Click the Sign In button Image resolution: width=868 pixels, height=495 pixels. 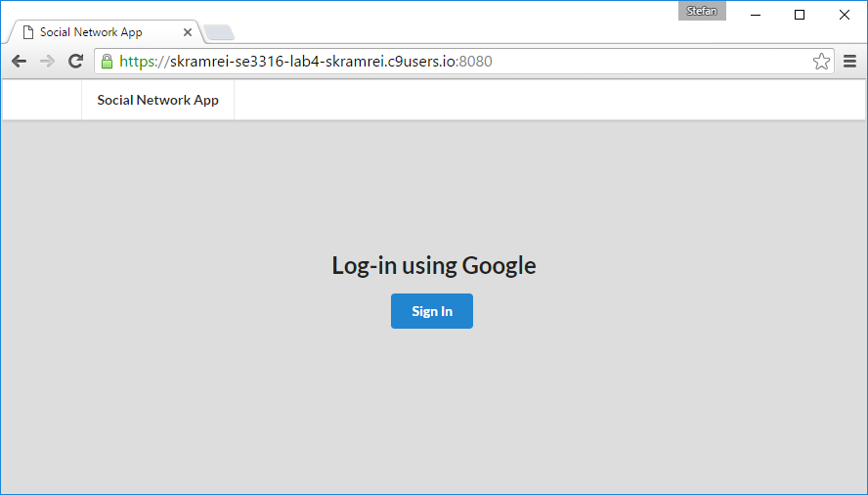[432, 311]
